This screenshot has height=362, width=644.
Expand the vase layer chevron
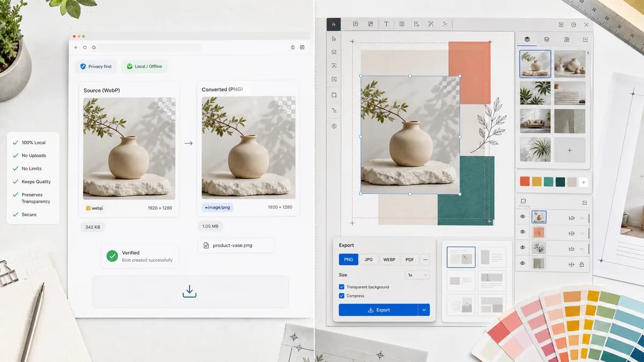coord(582,217)
